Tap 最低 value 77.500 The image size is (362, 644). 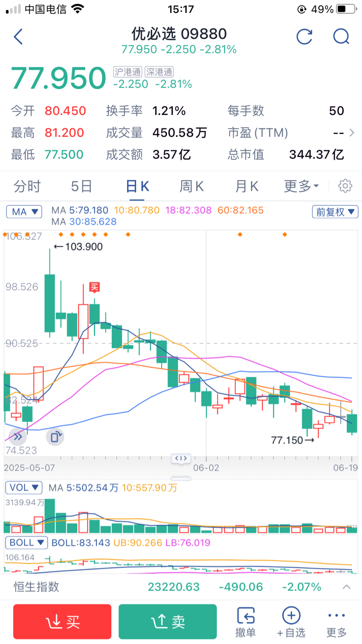64,155
